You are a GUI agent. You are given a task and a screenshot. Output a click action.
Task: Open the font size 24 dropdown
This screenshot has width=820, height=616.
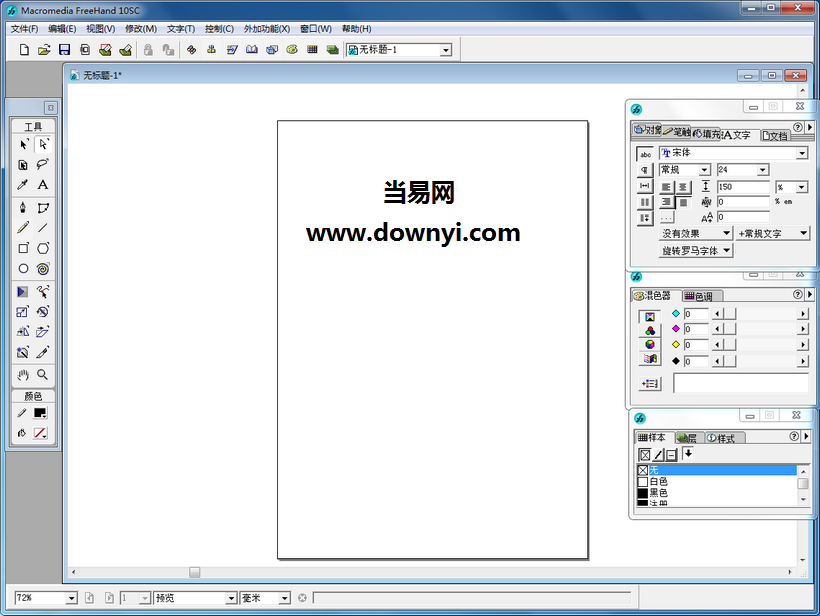click(762, 169)
